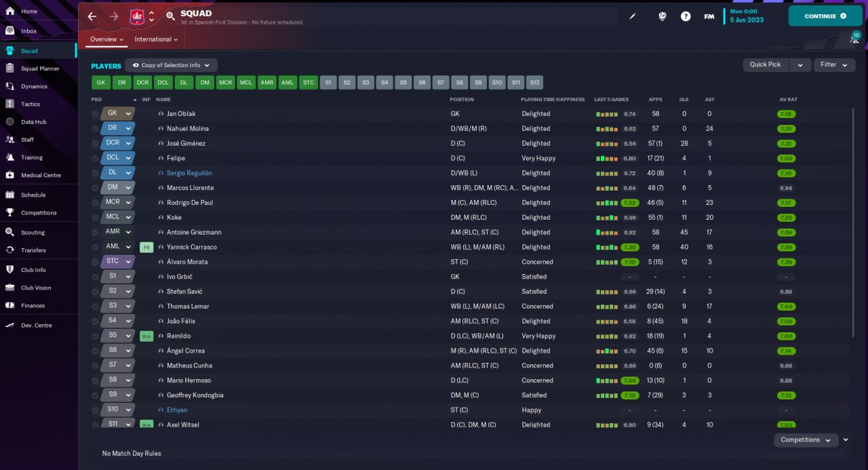
Task: Open the FM menu icon
Action: point(709,16)
